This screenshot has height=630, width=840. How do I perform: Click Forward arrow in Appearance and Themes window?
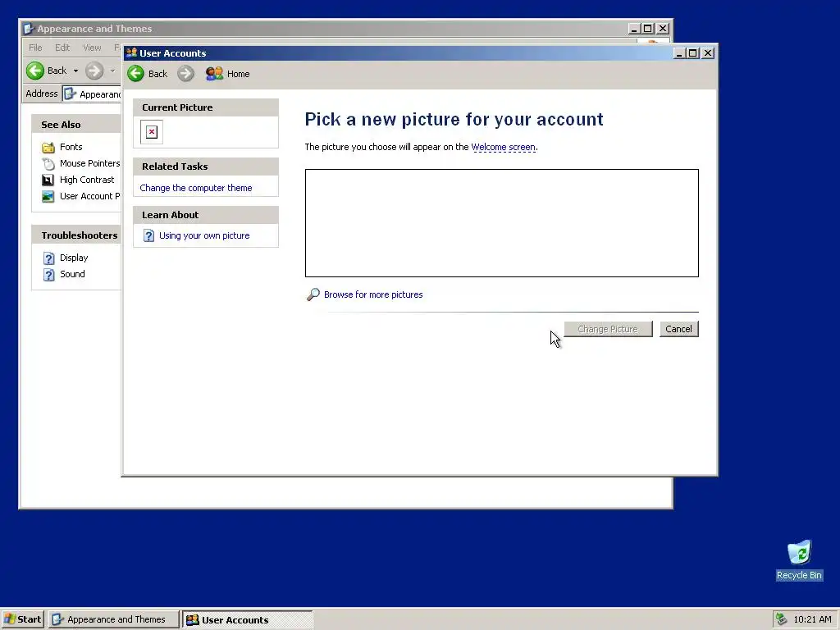tap(94, 71)
